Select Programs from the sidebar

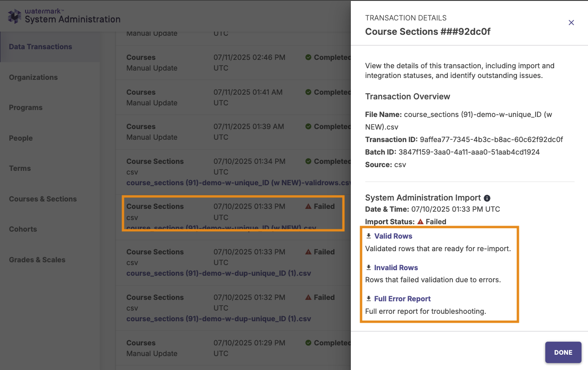(x=26, y=107)
